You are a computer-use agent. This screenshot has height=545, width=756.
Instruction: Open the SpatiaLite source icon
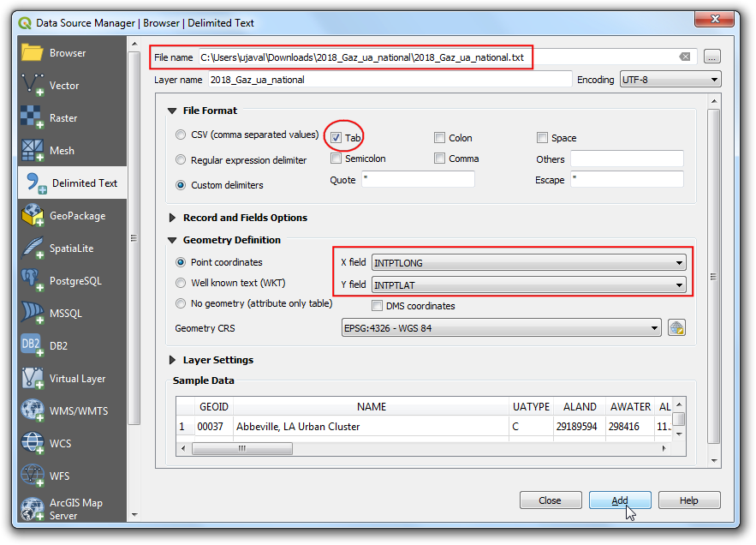[33, 248]
